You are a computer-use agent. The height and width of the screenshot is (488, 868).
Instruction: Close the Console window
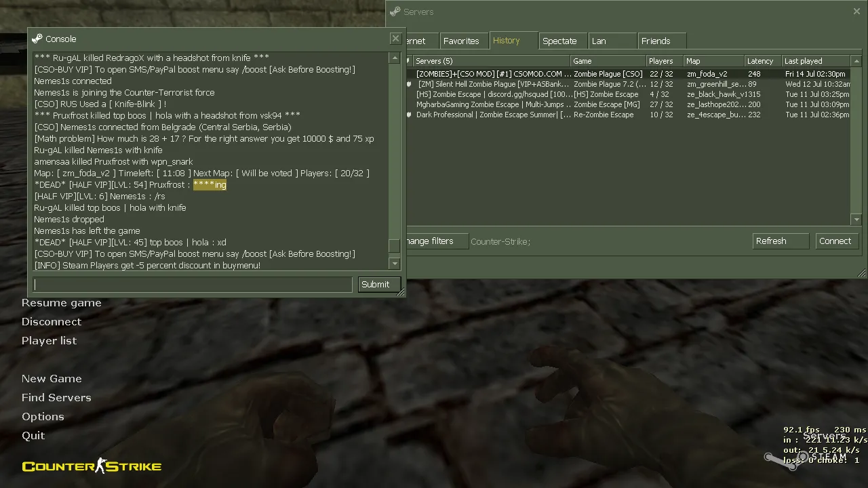click(395, 38)
